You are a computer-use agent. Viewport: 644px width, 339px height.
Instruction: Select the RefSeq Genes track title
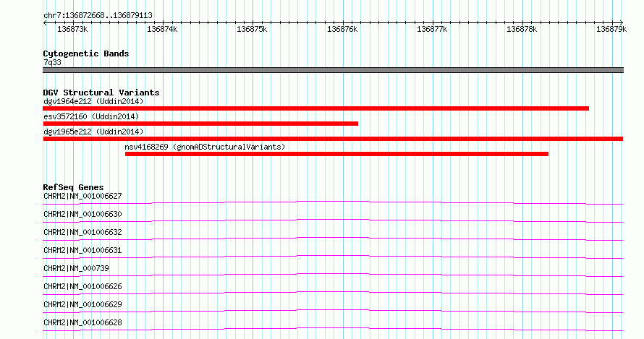pyautogui.click(x=73, y=187)
